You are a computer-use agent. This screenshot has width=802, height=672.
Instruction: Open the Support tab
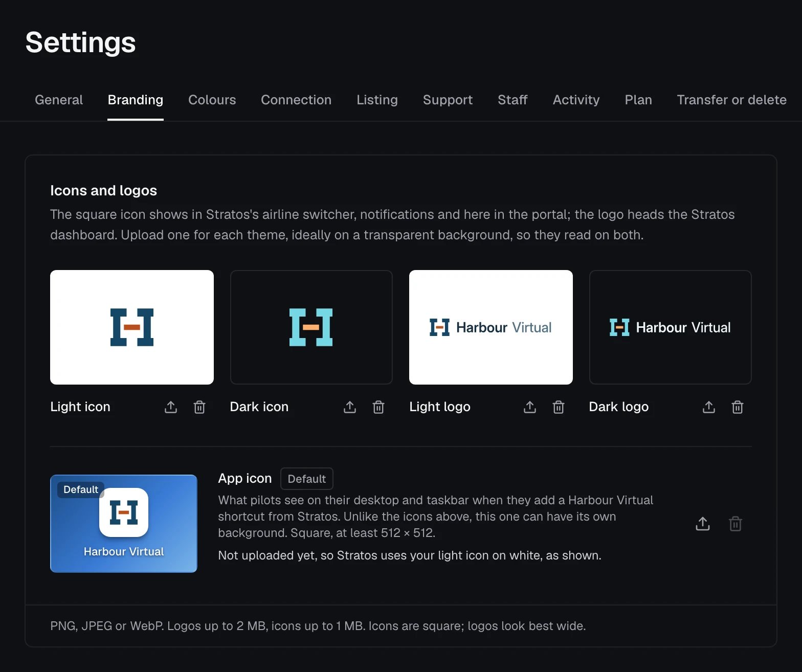[x=448, y=100]
